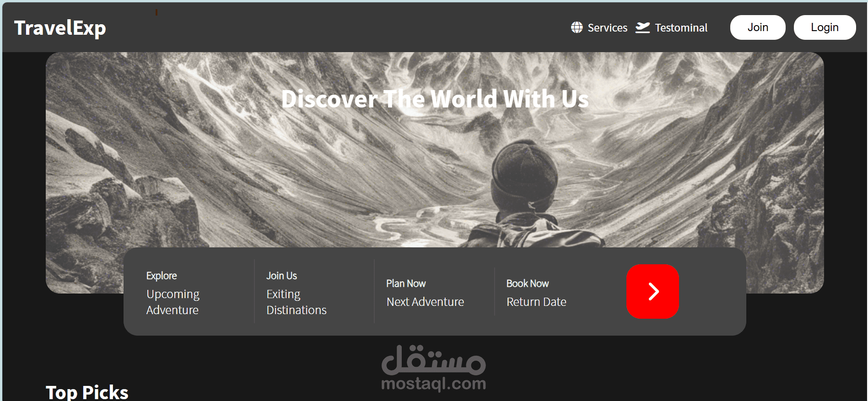Select Exiting Distinations text
Image resolution: width=868 pixels, height=401 pixels.
[297, 302]
